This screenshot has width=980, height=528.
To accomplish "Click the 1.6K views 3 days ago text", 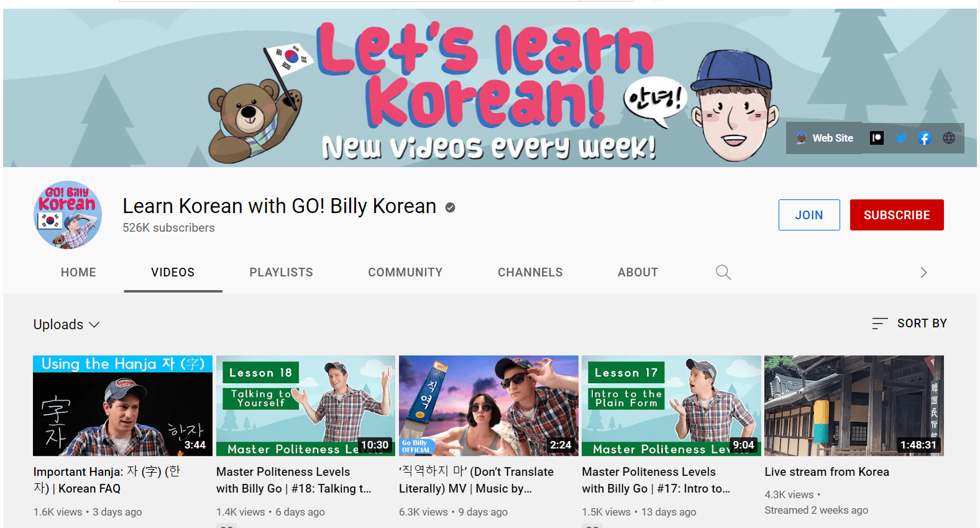I will [x=88, y=512].
